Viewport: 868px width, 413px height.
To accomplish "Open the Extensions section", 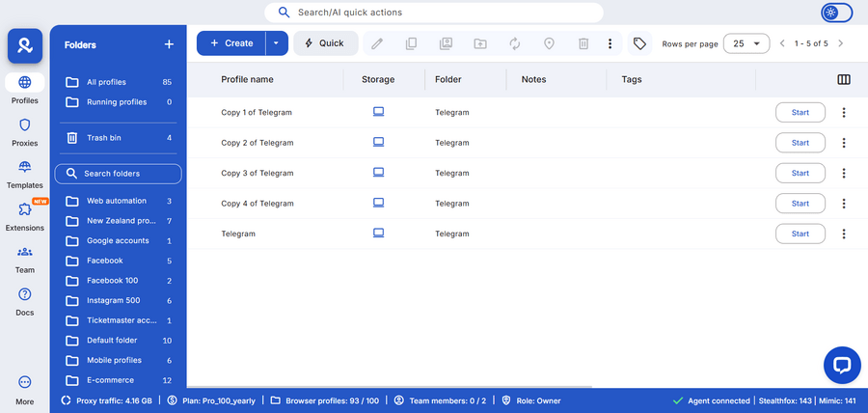I will pos(25,216).
